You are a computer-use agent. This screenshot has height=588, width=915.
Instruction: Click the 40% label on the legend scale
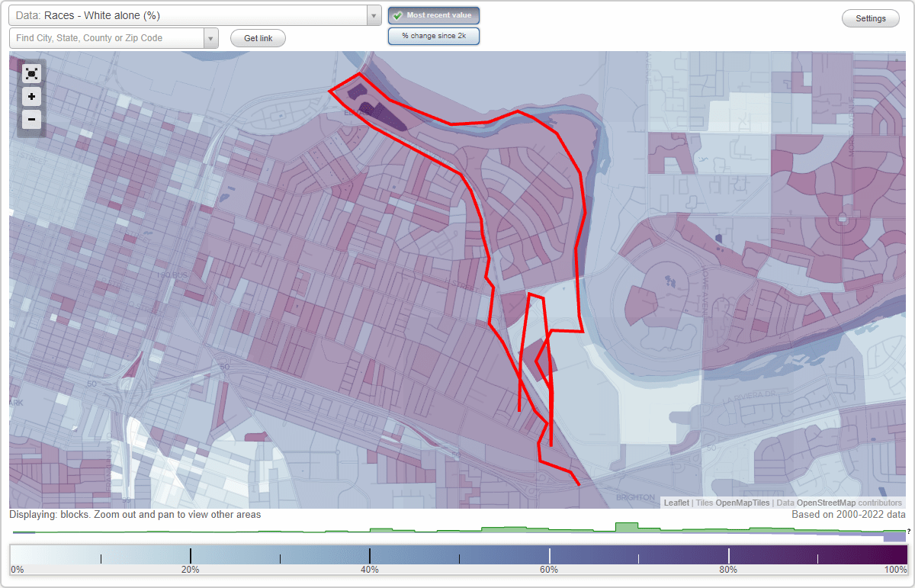click(x=370, y=570)
